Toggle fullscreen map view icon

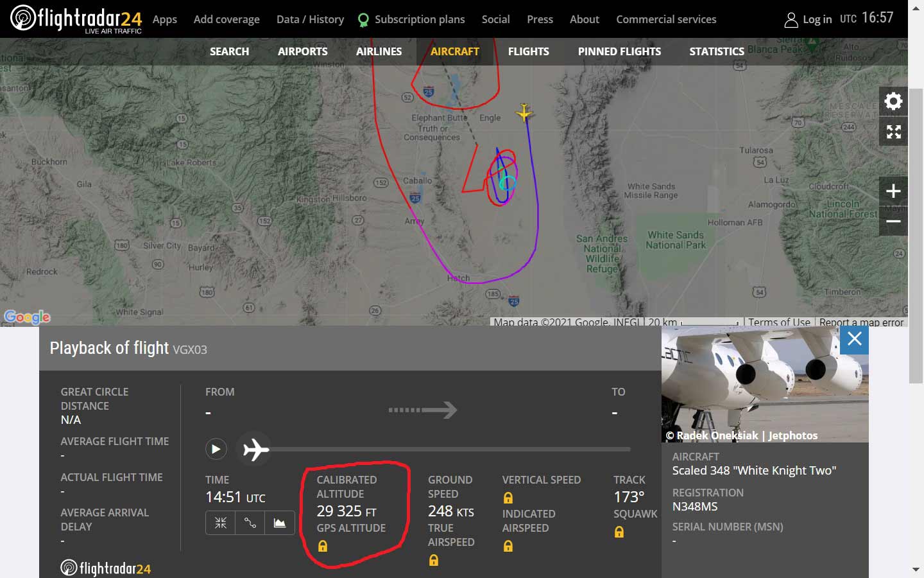point(893,132)
